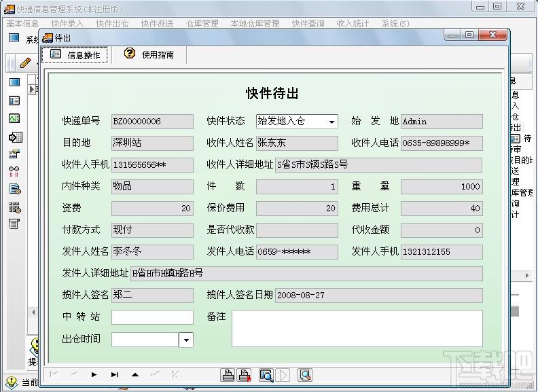
Task: Click into the 备注 text area
Action: tap(357, 329)
